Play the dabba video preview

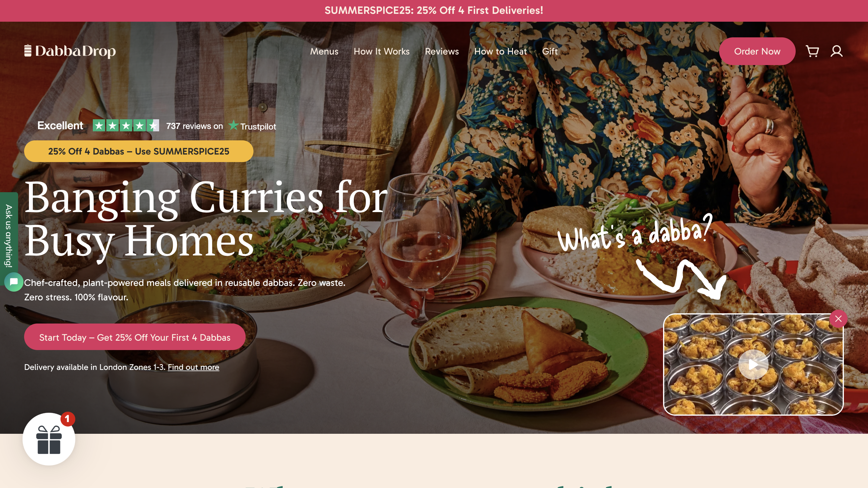coord(753,364)
